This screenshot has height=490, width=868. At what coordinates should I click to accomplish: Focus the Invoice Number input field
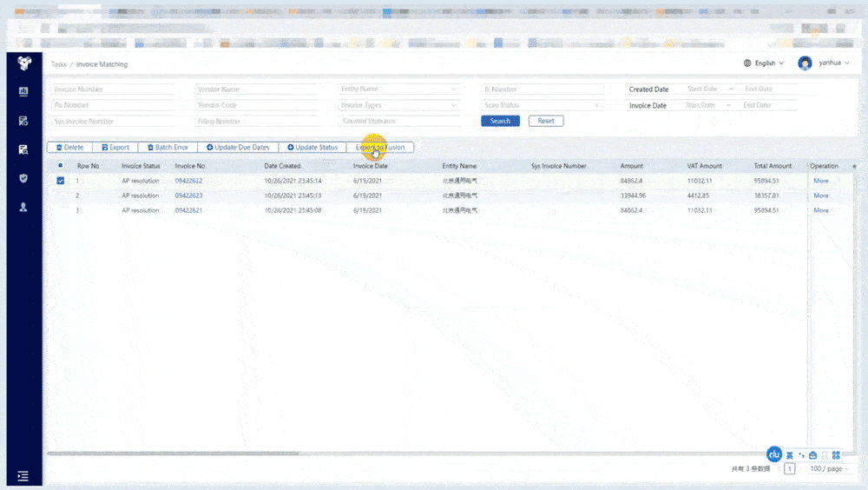(113, 89)
